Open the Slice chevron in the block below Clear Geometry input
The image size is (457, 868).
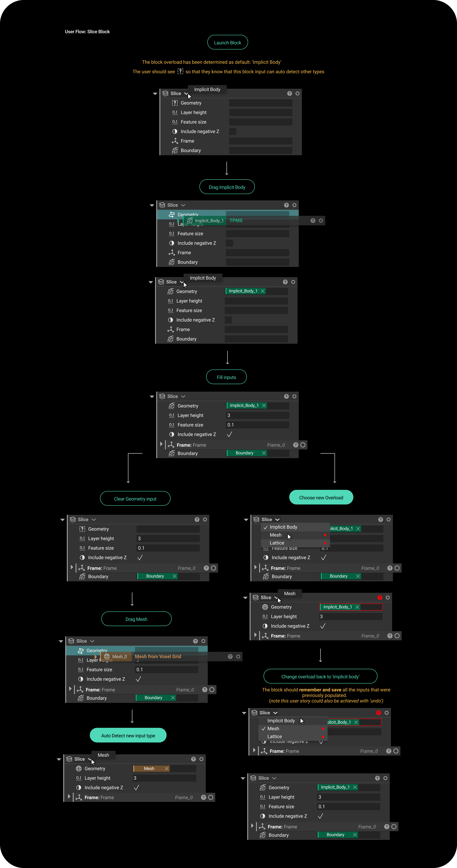[94, 520]
